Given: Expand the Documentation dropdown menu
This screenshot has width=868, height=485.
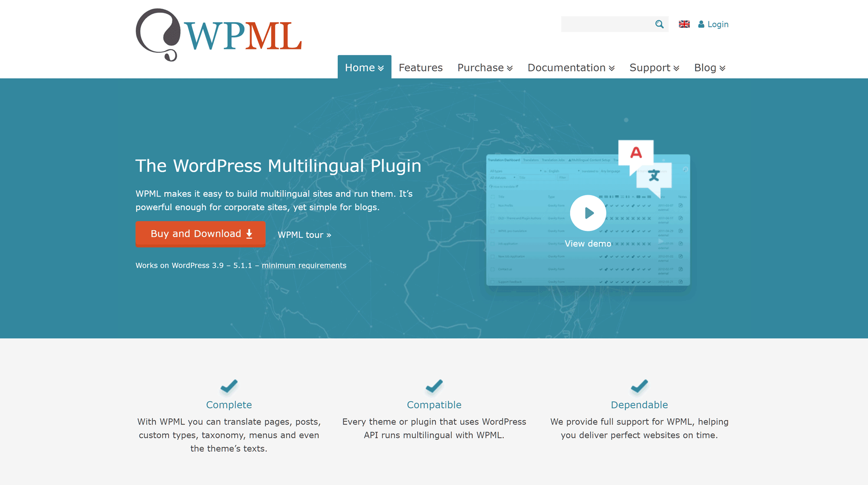Looking at the screenshot, I should click(571, 67).
